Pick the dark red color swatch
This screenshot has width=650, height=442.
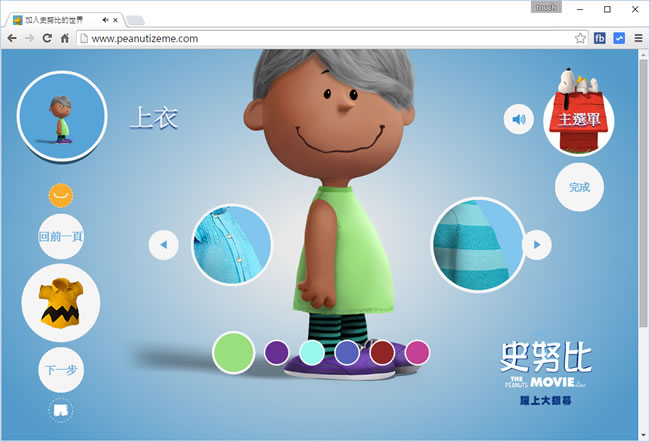coord(382,352)
